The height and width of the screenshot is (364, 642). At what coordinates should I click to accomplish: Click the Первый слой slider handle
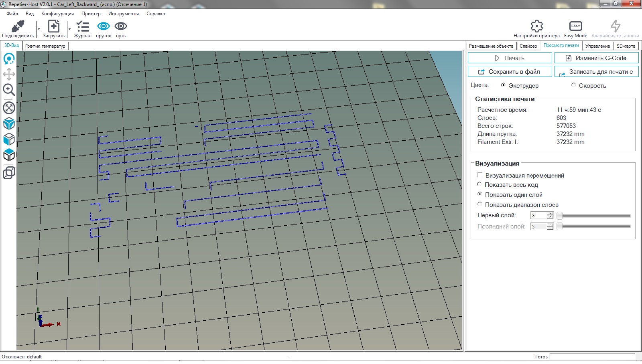click(559, 216)
